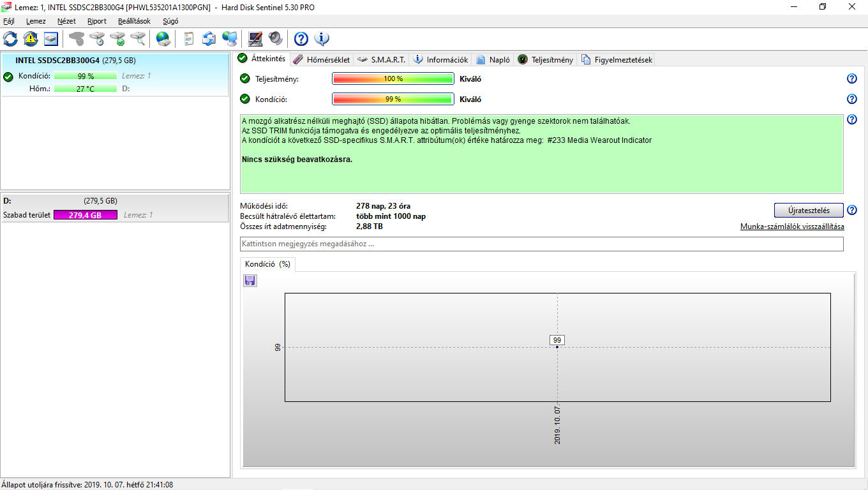
Task: Switch to the Információk tab
Action: (440, 59)
